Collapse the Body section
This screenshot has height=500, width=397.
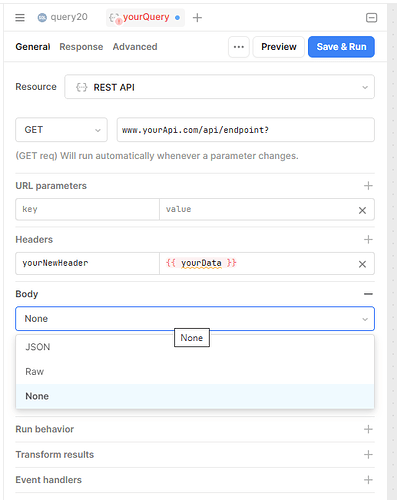[x=368, y=294]
